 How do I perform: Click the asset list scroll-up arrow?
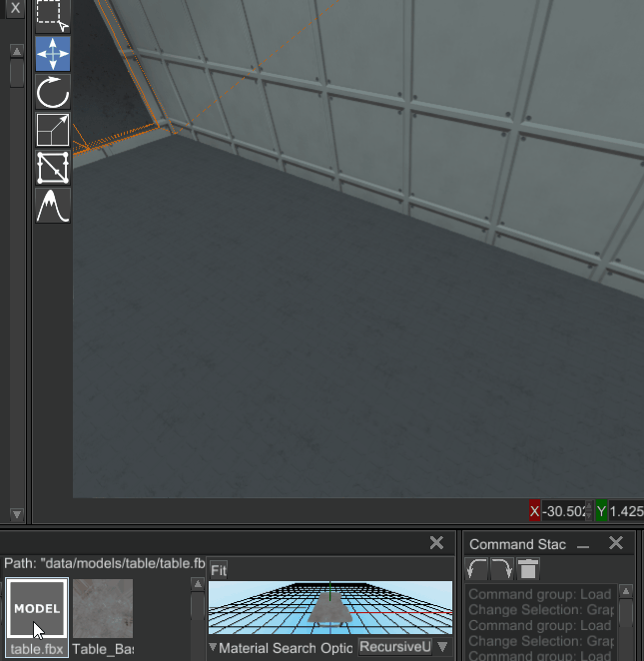point(198,584)
